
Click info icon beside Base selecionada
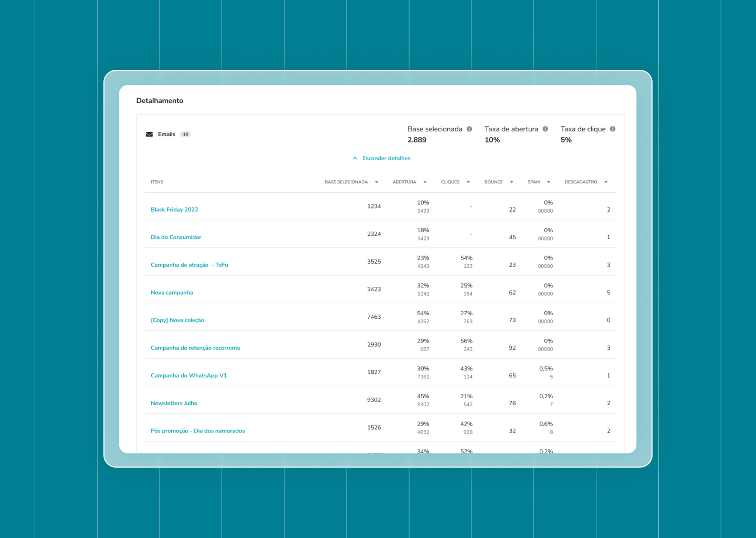469,129
